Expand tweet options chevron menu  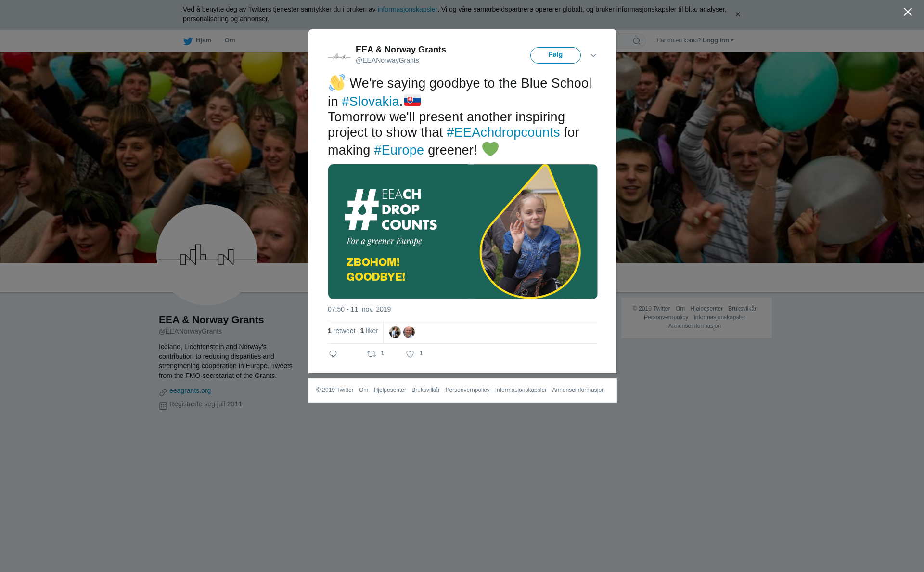click(593, 55)
